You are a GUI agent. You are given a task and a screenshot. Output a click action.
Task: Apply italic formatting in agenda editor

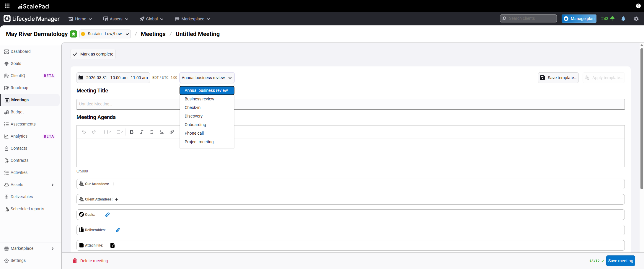coord(142,132)
